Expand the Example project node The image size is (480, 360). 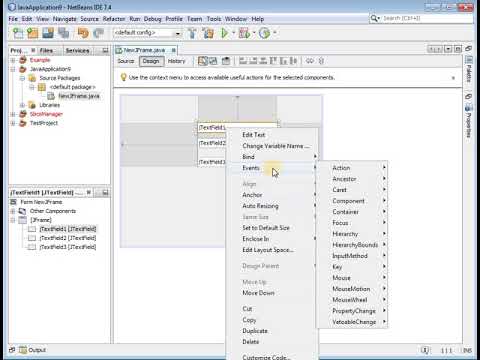pyautogui.click(x=13, y=60)
